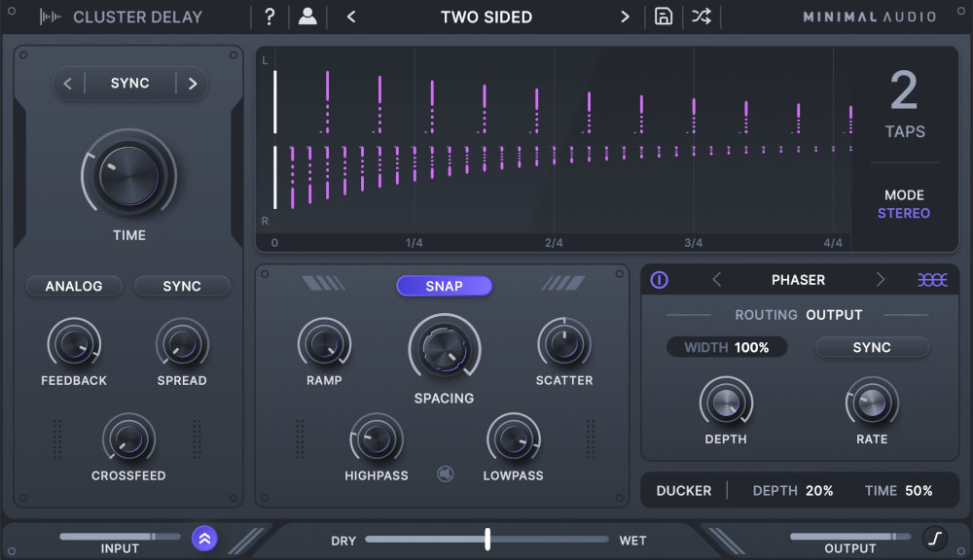Toggle the Phaser power button

661,279
